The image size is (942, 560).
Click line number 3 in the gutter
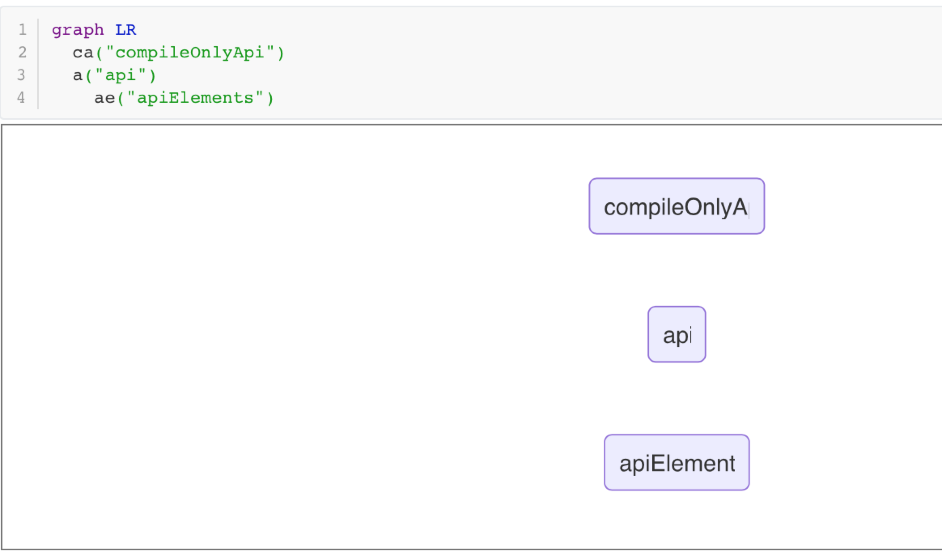point(22,75)
